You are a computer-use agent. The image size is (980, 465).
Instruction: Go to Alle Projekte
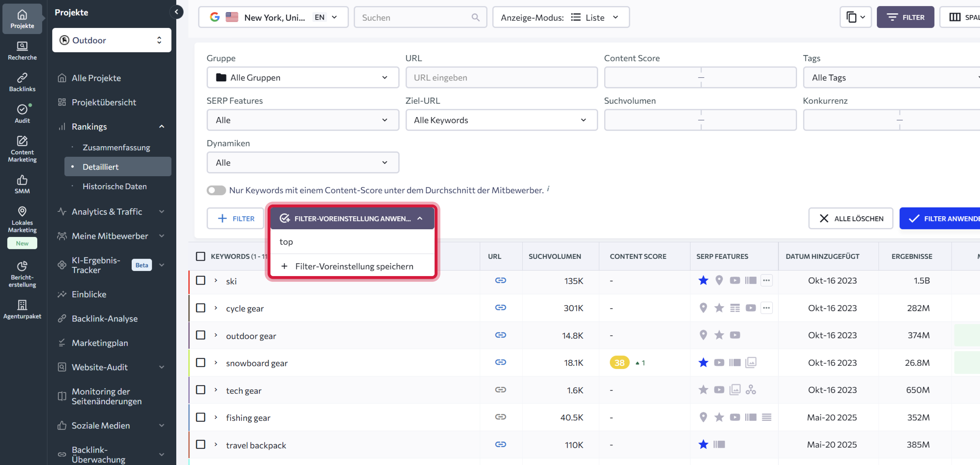[x=96, y=78]
